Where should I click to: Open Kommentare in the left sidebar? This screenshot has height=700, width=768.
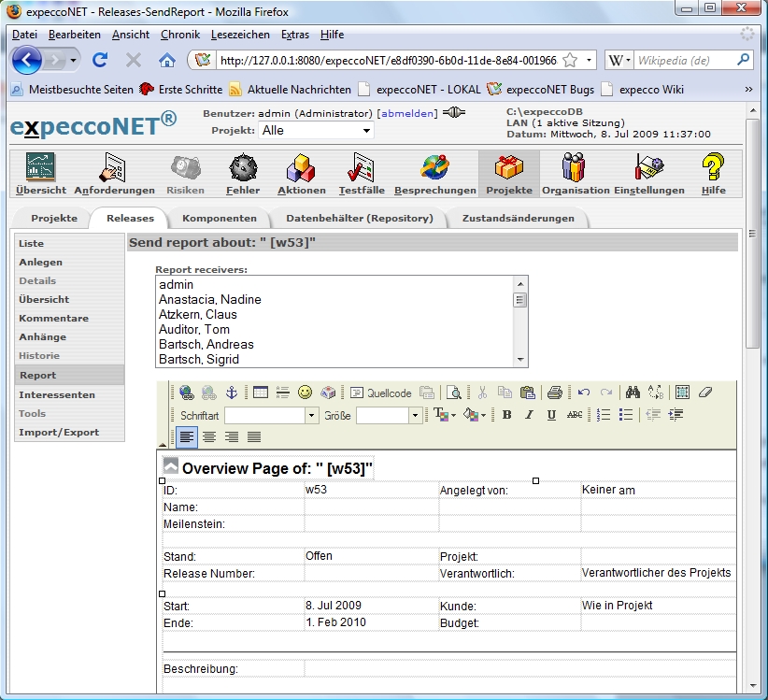click(53, 318)
